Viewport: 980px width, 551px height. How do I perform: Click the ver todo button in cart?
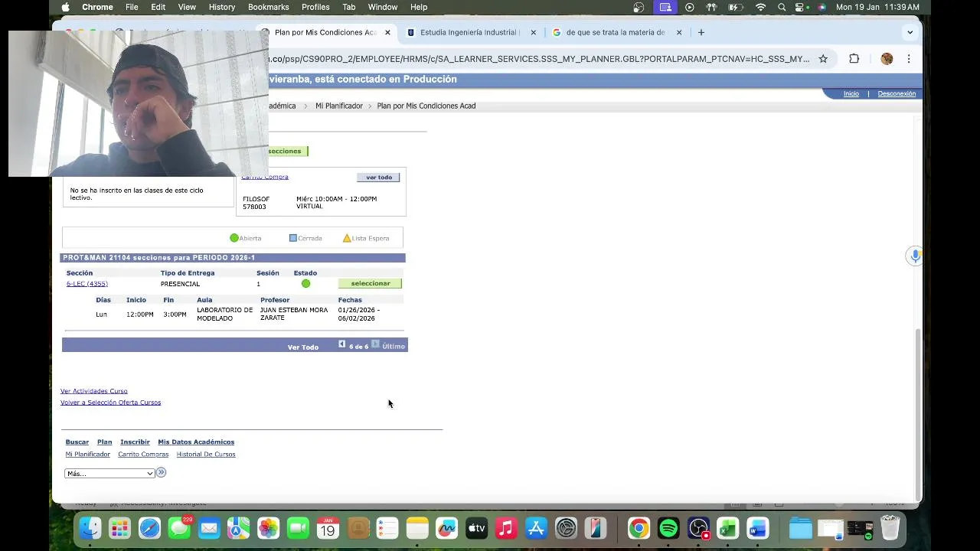[378, 177]
